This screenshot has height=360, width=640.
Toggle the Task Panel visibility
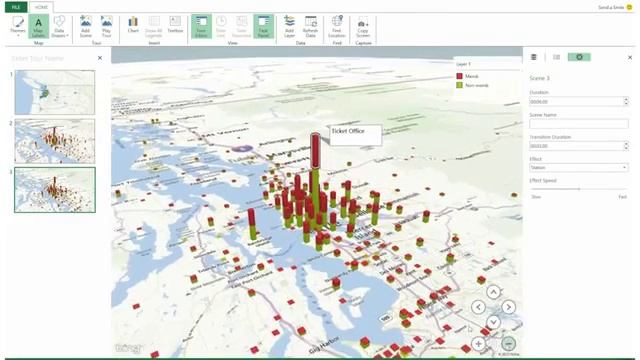(263, 27)
